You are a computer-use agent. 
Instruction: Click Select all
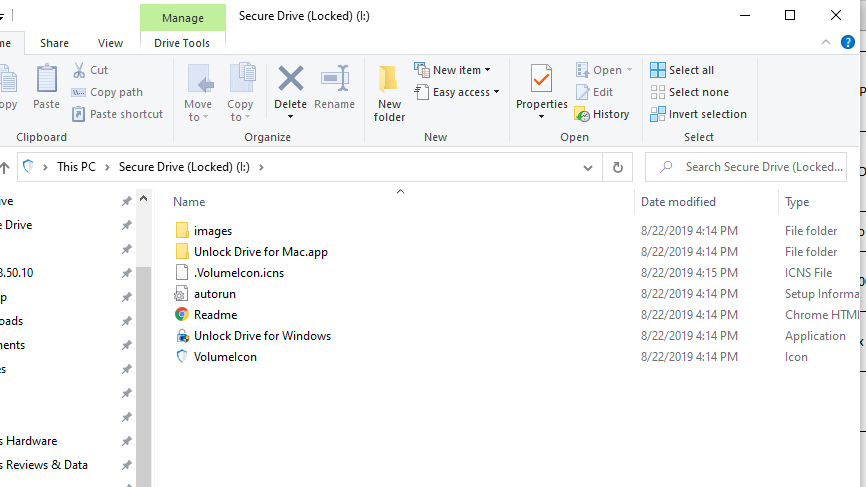coord(682,70)
